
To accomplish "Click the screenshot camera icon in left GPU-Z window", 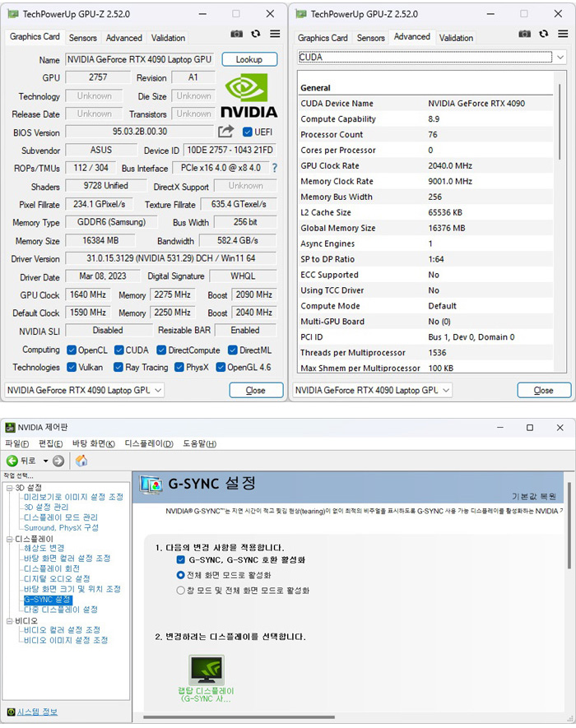I will click(237, 34).
